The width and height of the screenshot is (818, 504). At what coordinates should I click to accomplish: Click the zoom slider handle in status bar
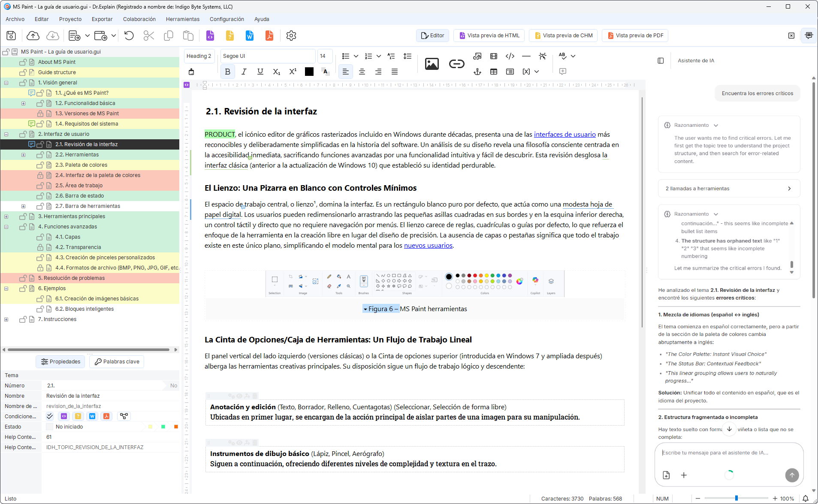point(736,498)
